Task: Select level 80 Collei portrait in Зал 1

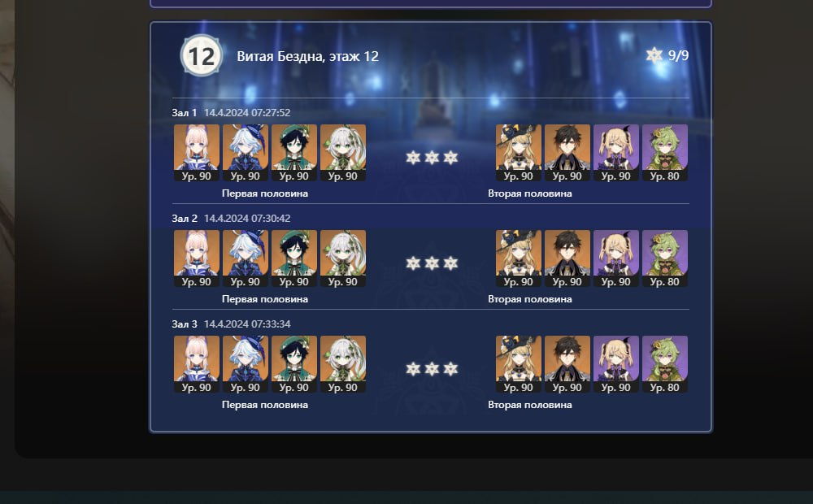Action: coord(665,153)
